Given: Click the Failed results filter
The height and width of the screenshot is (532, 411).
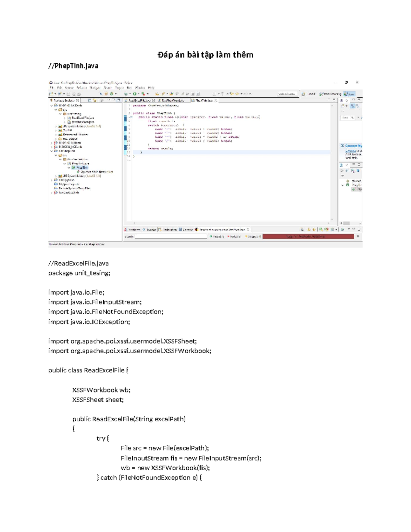Looking at the screenshot, I should tap(234, 236).
